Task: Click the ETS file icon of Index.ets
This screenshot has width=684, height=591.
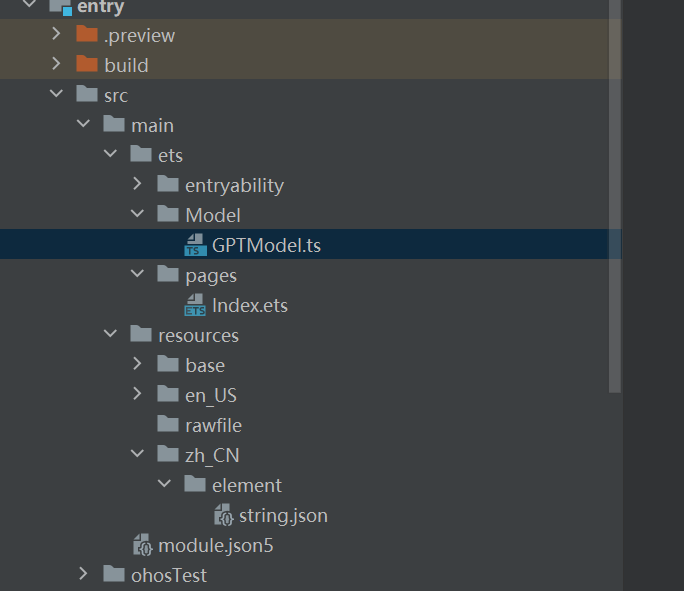Action: point(195,304)
